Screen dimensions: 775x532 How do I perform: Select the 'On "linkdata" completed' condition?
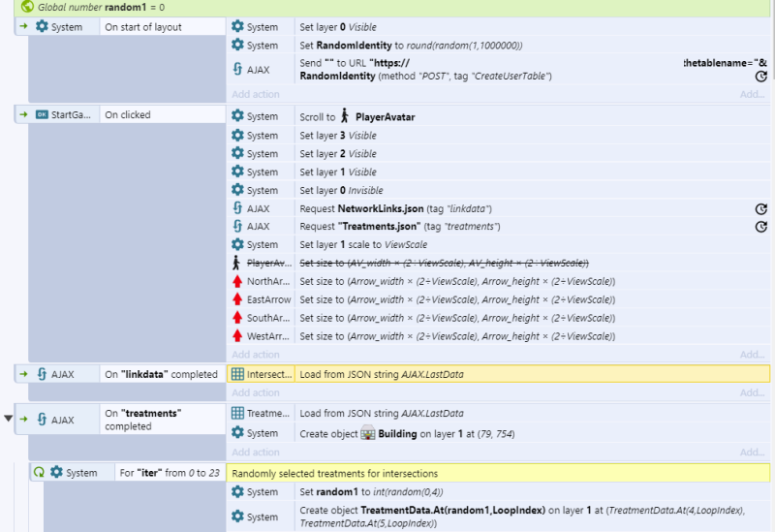point(163,374)
